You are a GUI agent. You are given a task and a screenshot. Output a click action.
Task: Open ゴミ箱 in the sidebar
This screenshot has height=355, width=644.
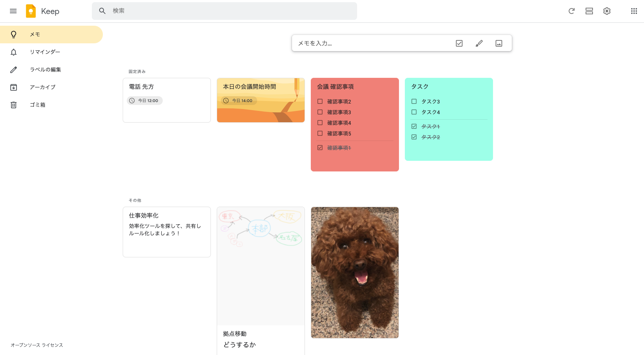[51, 105]
